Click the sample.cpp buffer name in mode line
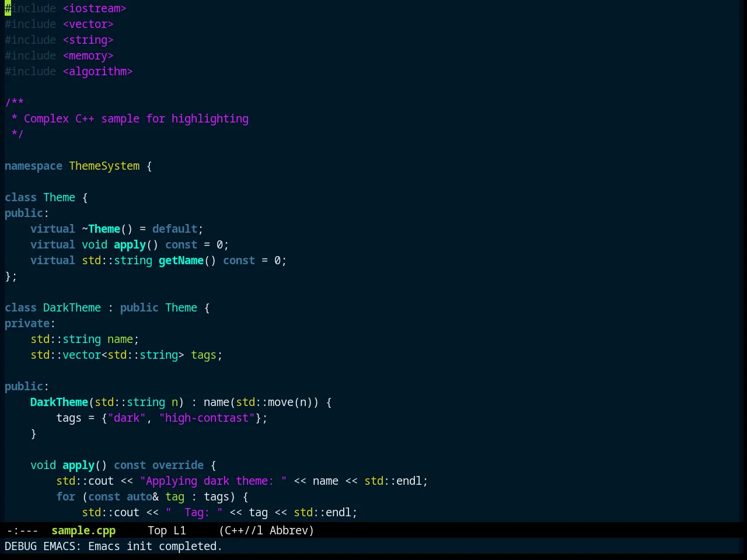The width and height of the screenshot is (747, 560). [x=83, y=530]
